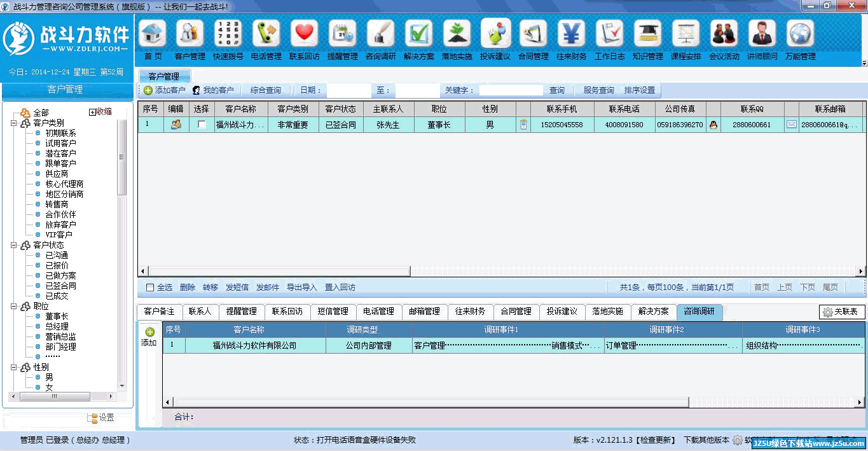868x451 pixels.
Task: Open 电话管理 phone icon in toolbar
Action: click(x=266, y=34)
